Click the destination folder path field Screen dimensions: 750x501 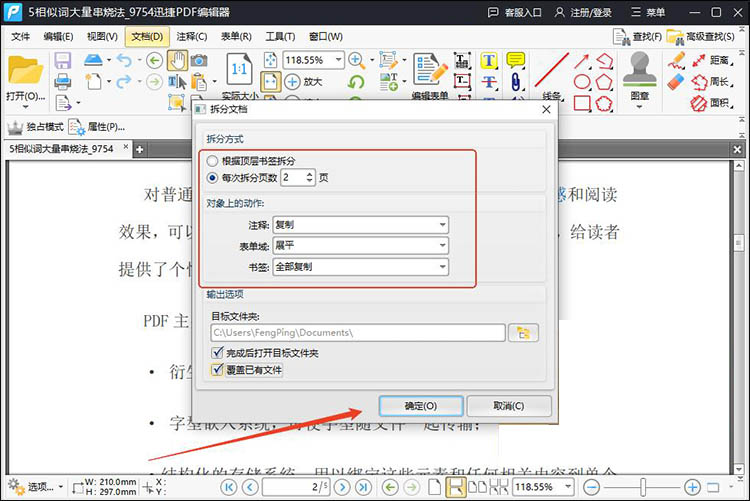point(358,333)
